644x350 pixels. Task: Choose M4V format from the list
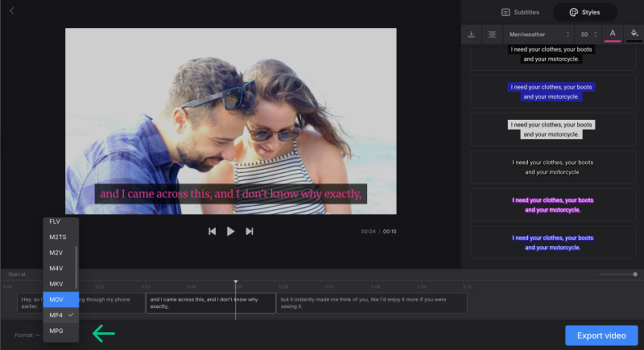(x=61, y=269)
